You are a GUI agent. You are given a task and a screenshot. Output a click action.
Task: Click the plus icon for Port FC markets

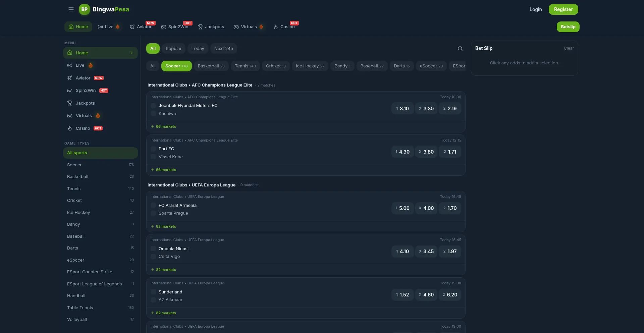153,170
